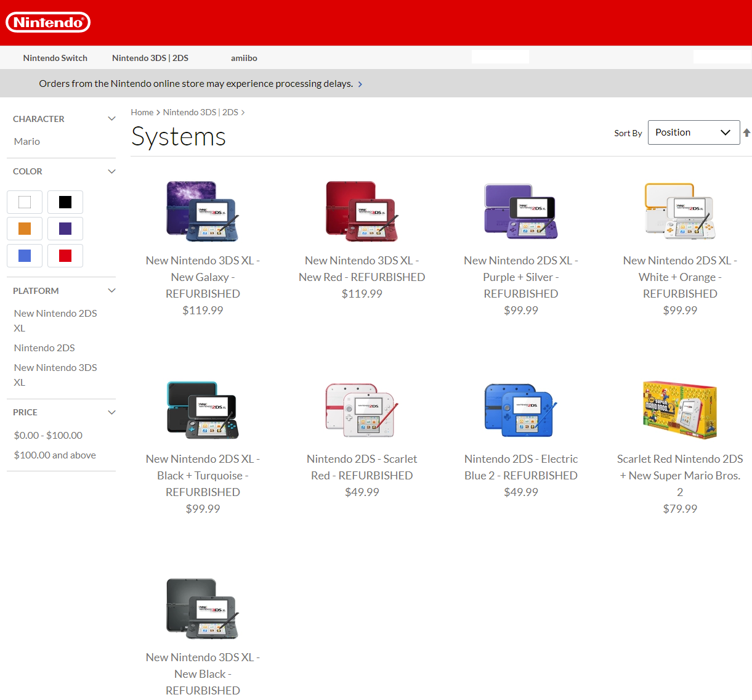Screen dimensions: 752x700
Task: Open Electric Blue 2 Nintendo 2DS image
Action: pyautogui.click(x=521, y=410)
